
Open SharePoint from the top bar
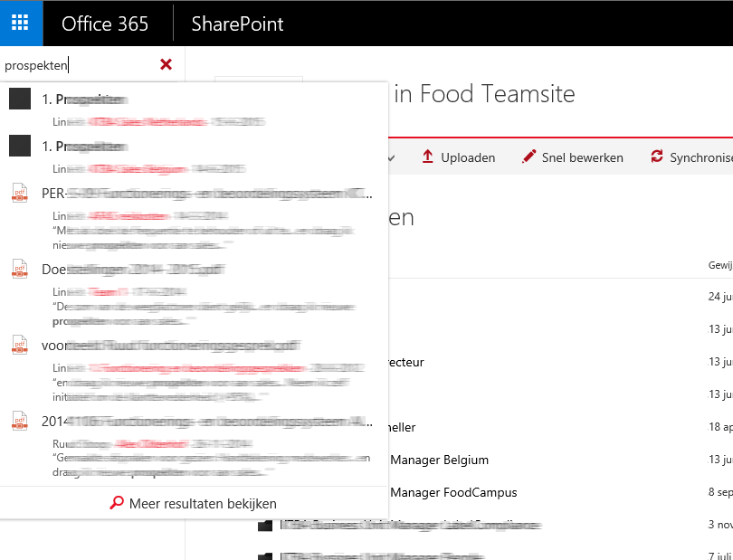[237, 24]
